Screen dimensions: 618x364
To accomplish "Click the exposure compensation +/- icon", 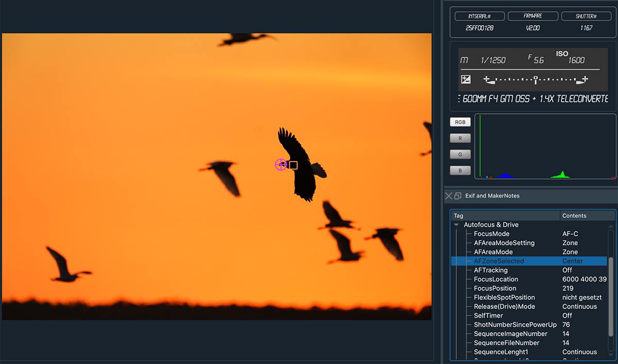I will point(466,79).
